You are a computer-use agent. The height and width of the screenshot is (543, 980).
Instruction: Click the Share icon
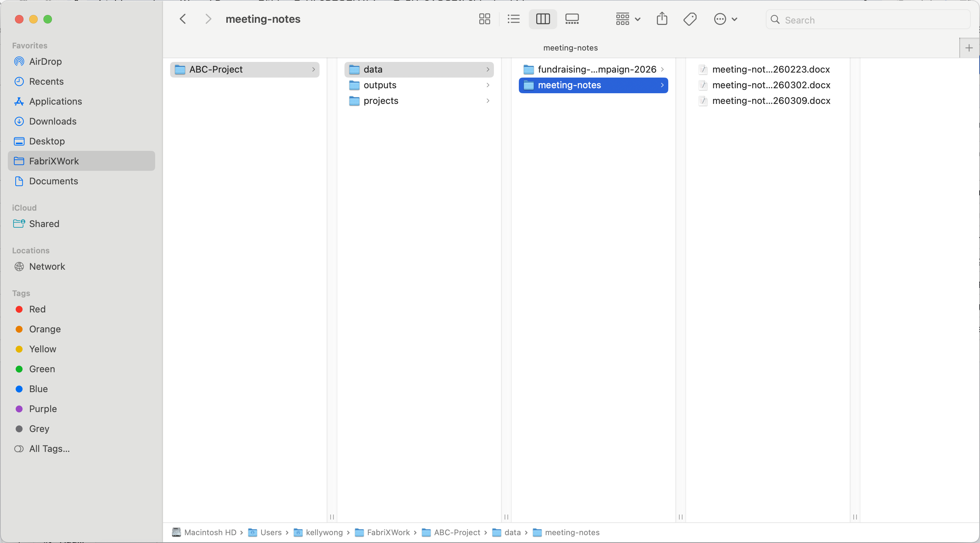662,19
